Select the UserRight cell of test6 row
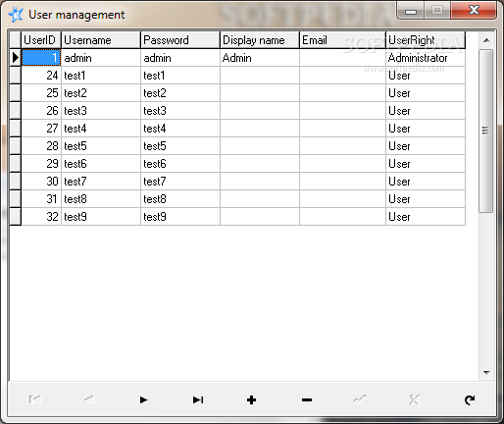This screenshot has width=504, height=424. (x=426, y=164)
